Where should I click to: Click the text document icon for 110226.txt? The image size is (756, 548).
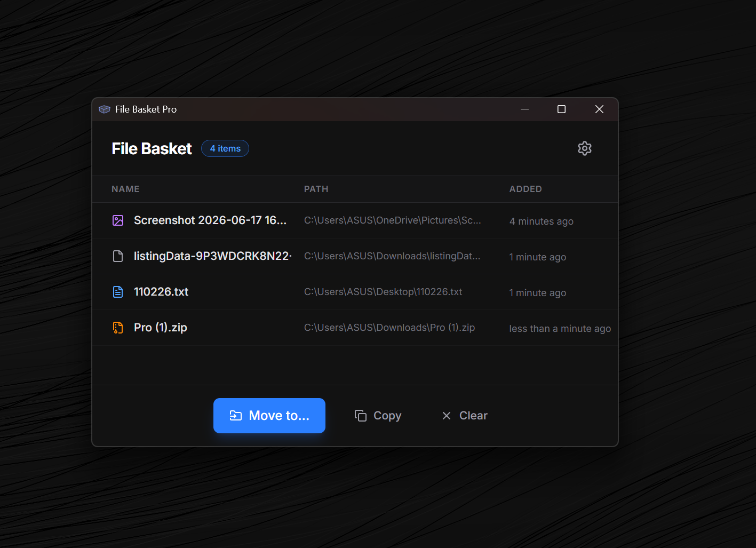118,292
